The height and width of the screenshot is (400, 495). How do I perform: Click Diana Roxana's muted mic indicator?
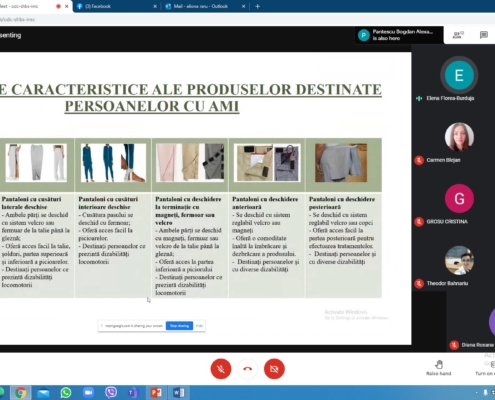(x=454, y=345)
